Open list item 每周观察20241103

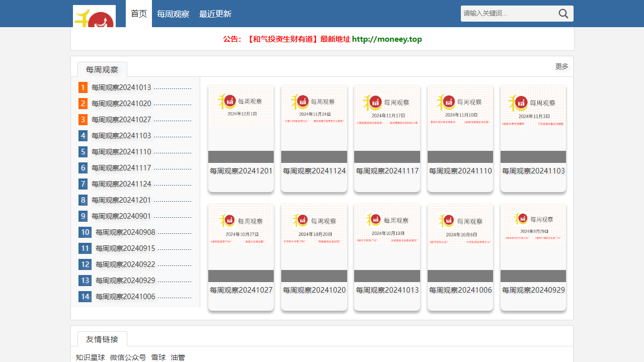pyautogui.click(x=121, y=136)
